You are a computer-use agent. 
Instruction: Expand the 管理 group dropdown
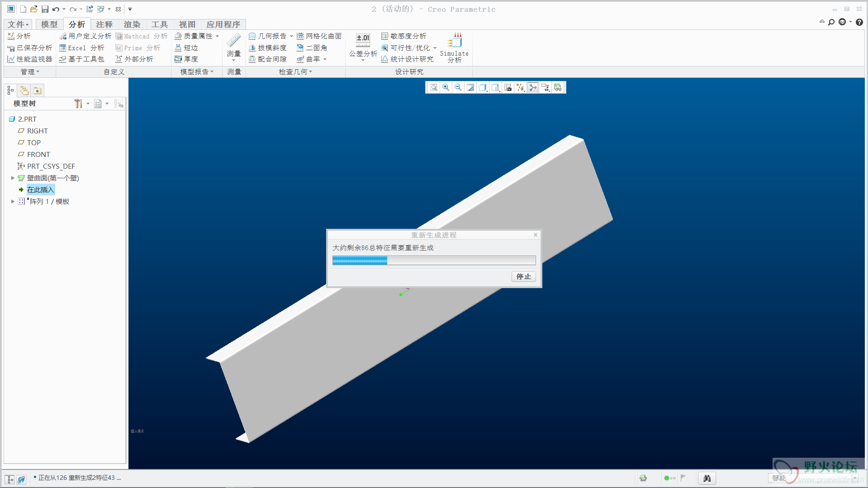point(30,72)
